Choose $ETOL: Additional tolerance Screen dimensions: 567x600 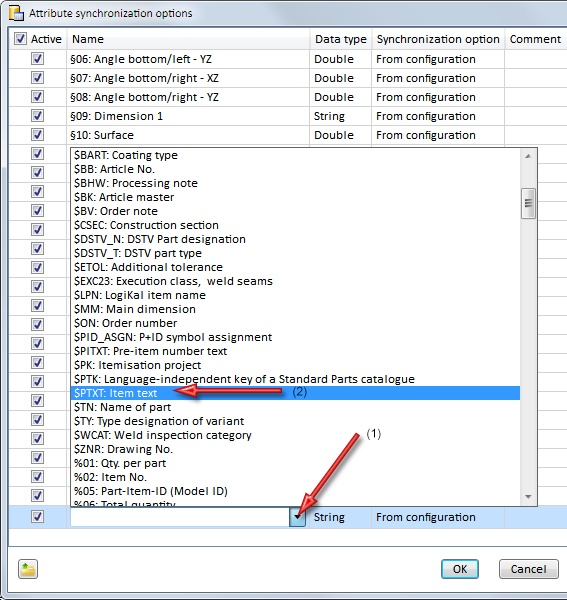(x=295, y=267)
